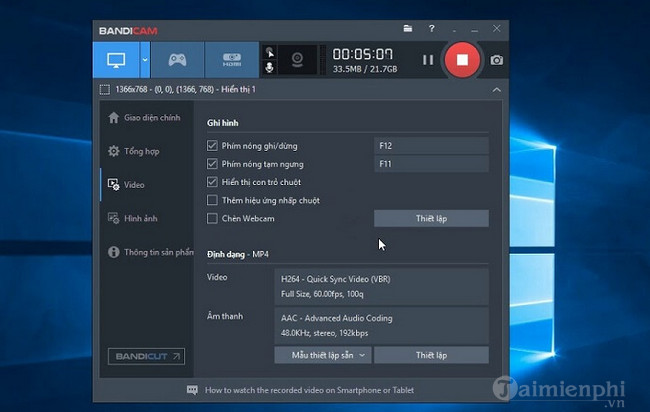
Task: Open the Mẫu thiết lập sẵn dropdown
Action: coord(322,355)
